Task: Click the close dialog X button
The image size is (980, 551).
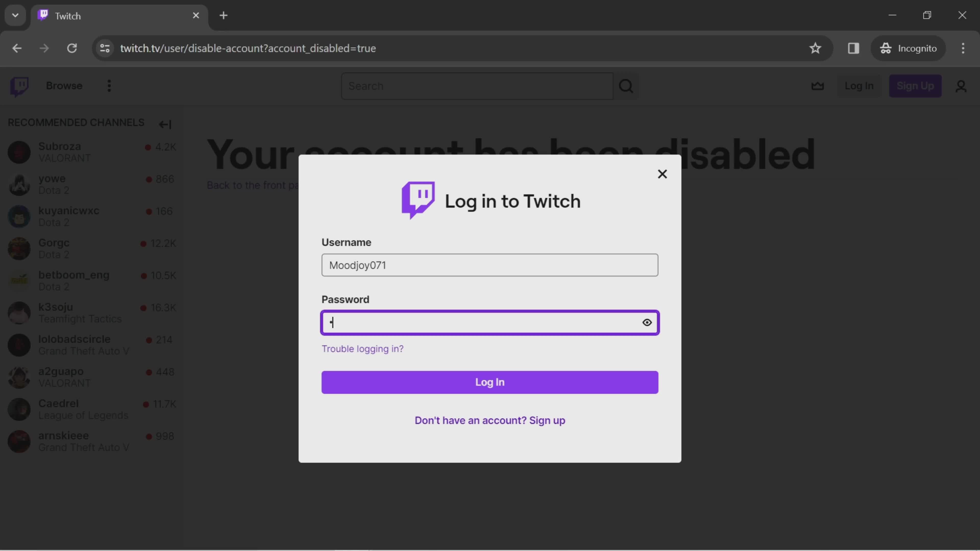Action: point(662,173)
